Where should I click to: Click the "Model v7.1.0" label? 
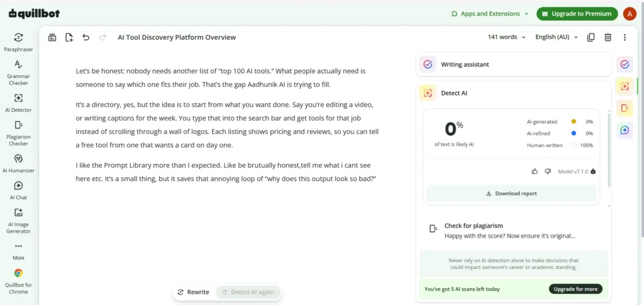coord(573,171)
